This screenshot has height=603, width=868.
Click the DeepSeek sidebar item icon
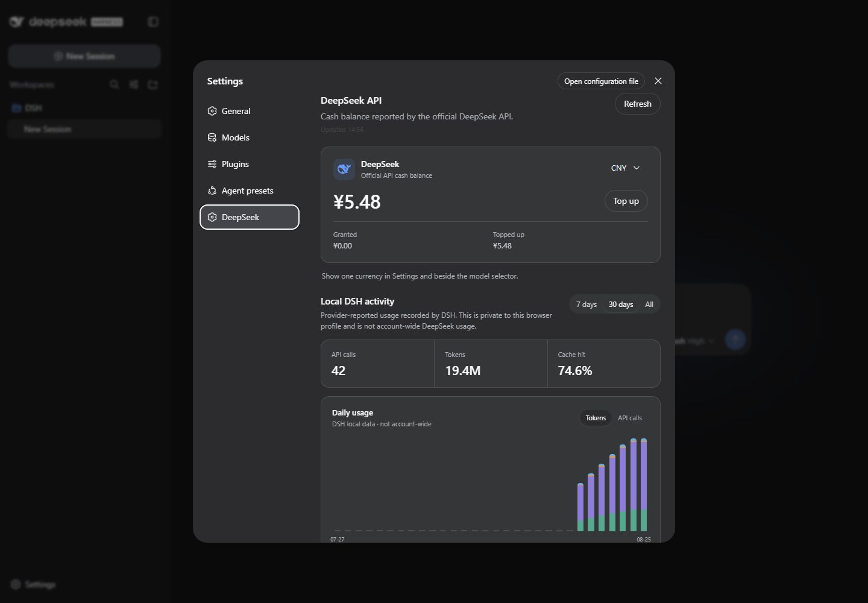click(x=212, y=217)
